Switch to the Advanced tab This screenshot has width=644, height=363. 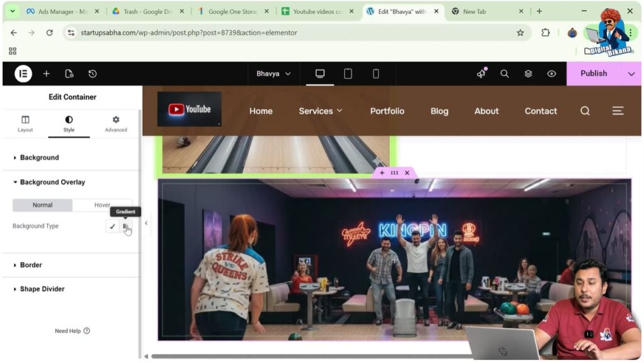116,123
